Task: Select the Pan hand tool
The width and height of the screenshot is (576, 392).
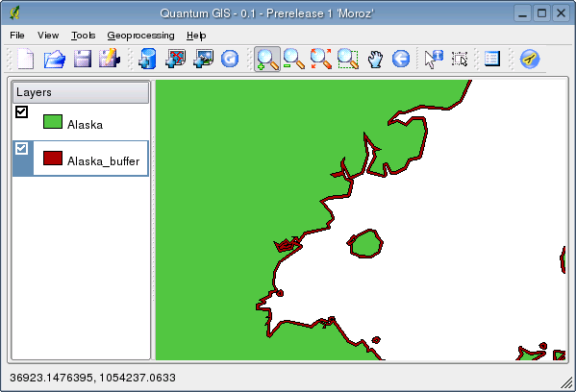Action: click(x=375, y=60)
